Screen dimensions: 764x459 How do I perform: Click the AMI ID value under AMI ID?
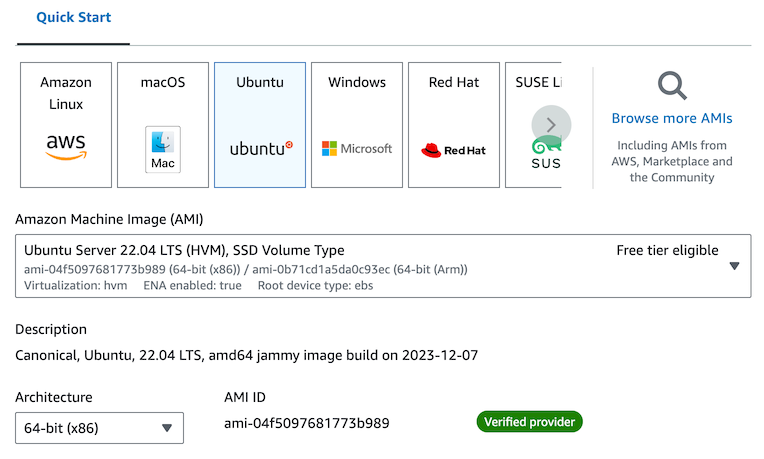(306, 423)
